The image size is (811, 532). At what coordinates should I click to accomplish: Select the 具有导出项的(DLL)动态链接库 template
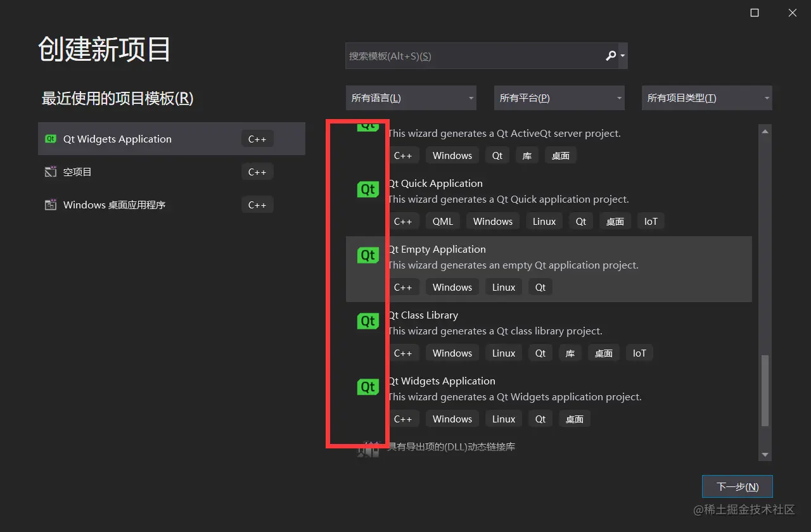(x=549, y=447)
